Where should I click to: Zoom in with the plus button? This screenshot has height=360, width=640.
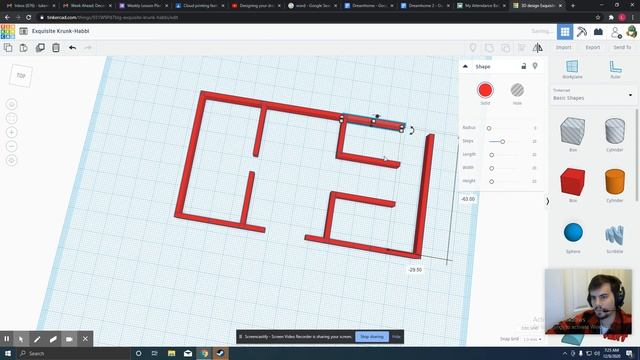(x=11, y=133)
